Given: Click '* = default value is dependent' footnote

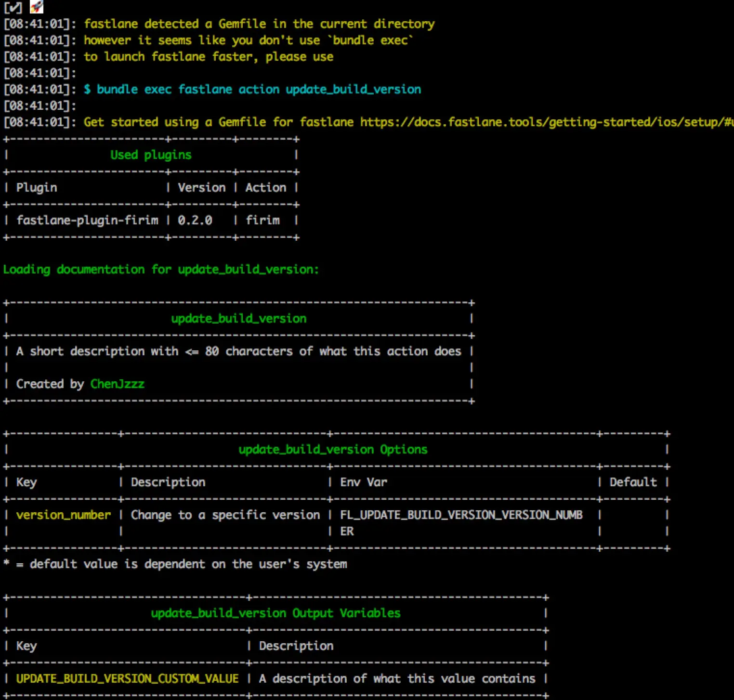Looking at the screenshot, I should coord(175,564).
